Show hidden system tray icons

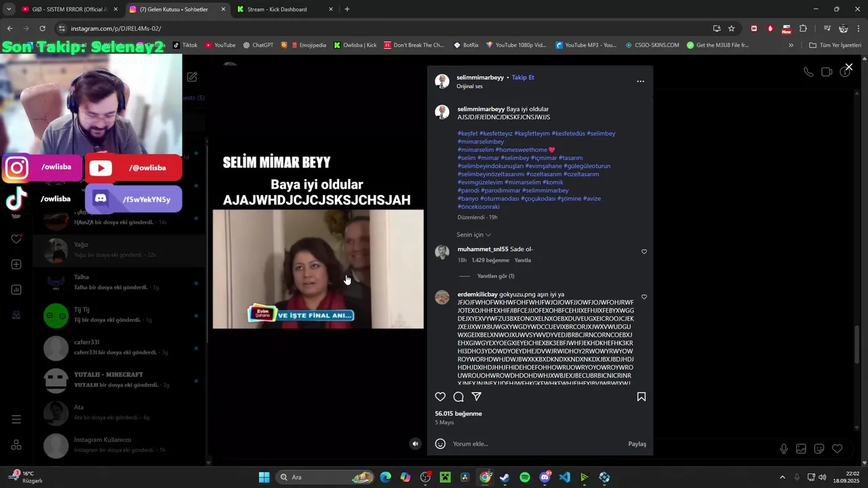(783, 477)
